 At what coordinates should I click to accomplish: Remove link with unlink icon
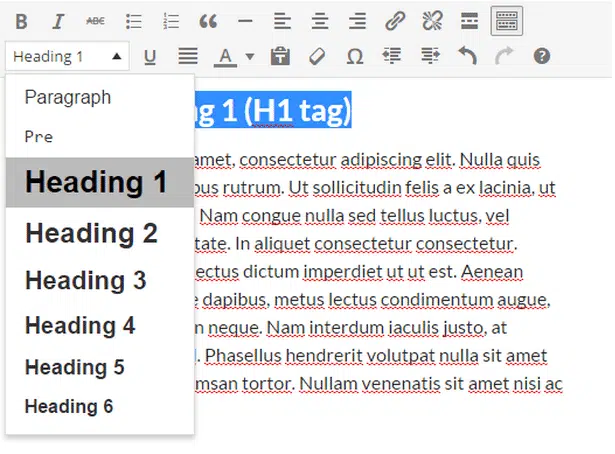pyautogui.click(x=432, y=21)
